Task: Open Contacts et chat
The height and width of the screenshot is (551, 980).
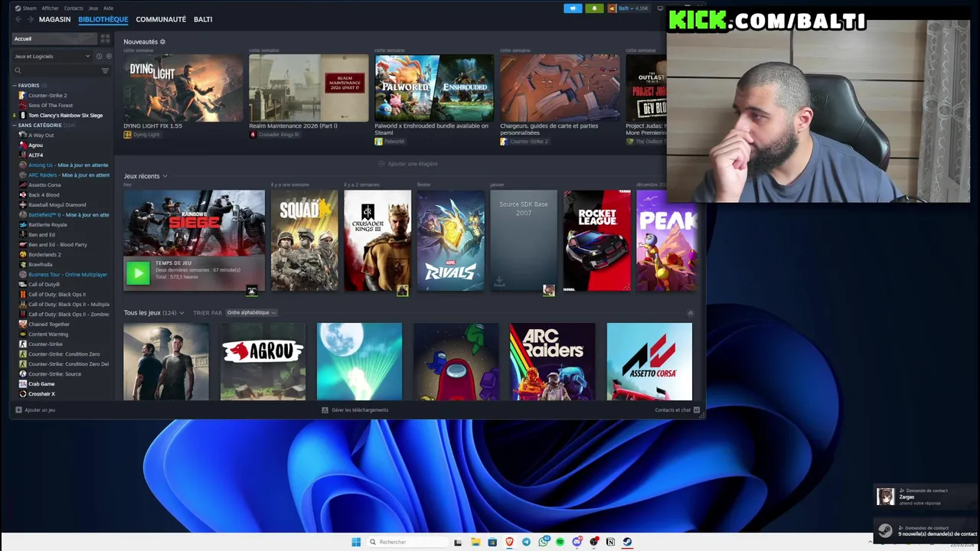Action: (x=678, y=410)
